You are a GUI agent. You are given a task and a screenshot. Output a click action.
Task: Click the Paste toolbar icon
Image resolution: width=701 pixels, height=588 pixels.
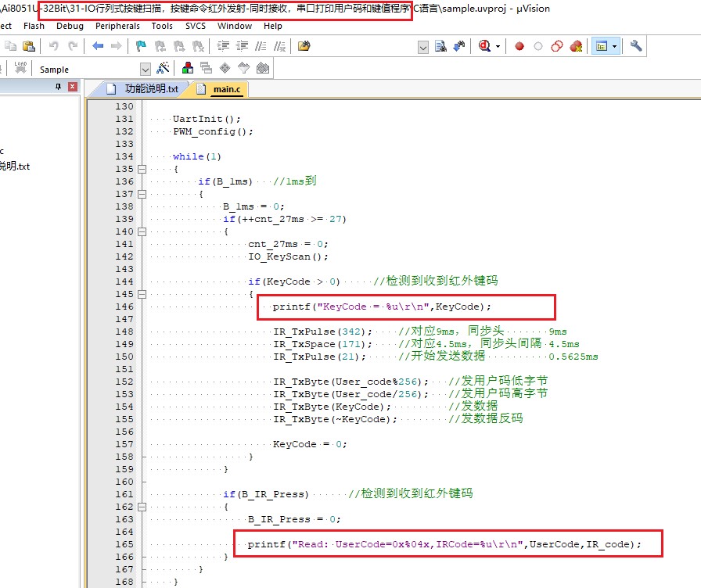[x=28, y=47]
